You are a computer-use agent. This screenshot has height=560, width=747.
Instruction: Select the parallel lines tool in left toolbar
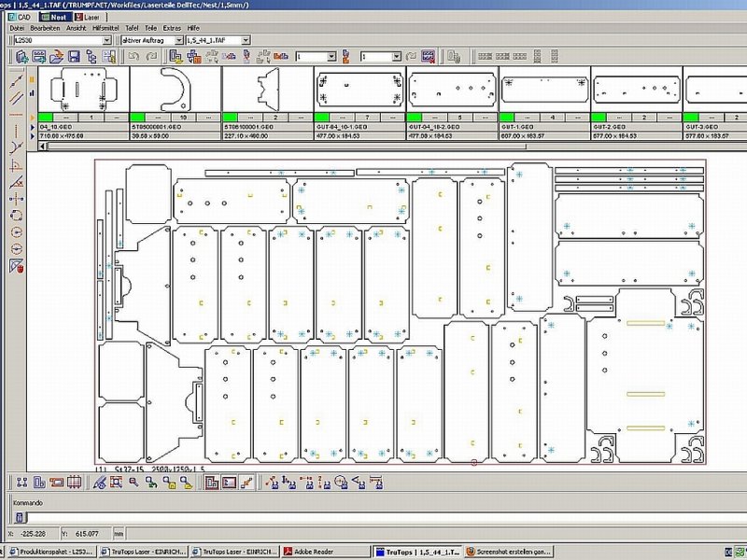[x=15, y=98]
